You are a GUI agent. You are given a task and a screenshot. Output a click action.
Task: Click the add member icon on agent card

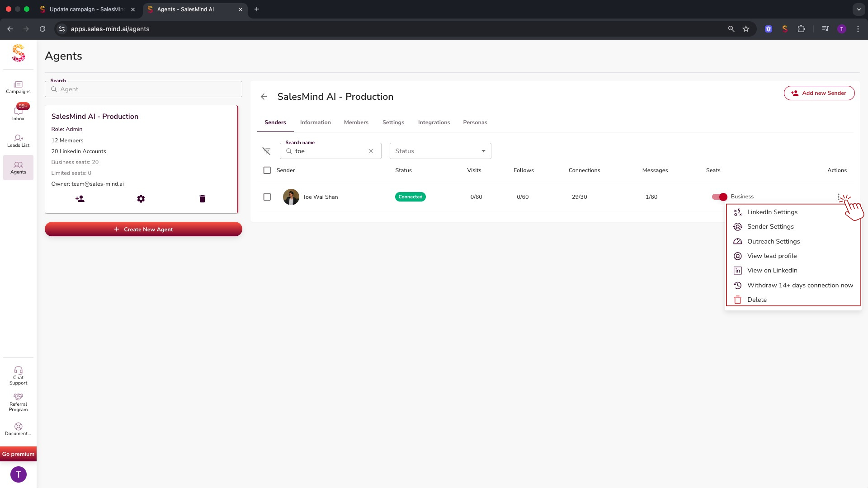(80, 199)
